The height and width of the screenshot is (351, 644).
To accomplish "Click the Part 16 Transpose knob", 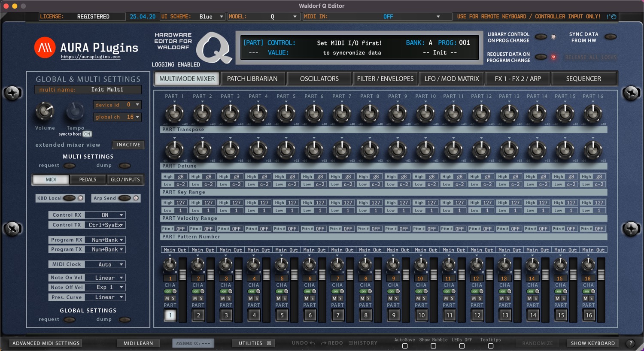I will (x=593, y=113).
